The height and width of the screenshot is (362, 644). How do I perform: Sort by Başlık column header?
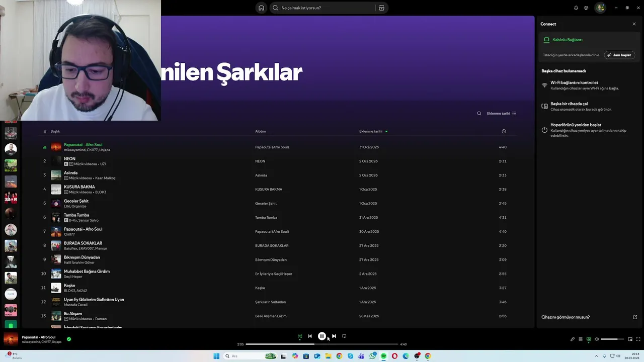pos(55,131)
